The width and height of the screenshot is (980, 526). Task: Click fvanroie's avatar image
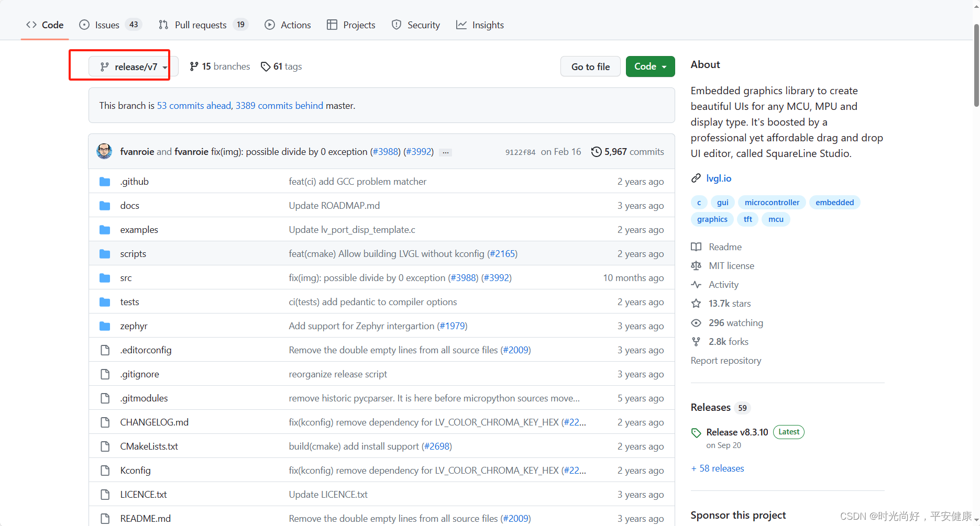point(104,151)
